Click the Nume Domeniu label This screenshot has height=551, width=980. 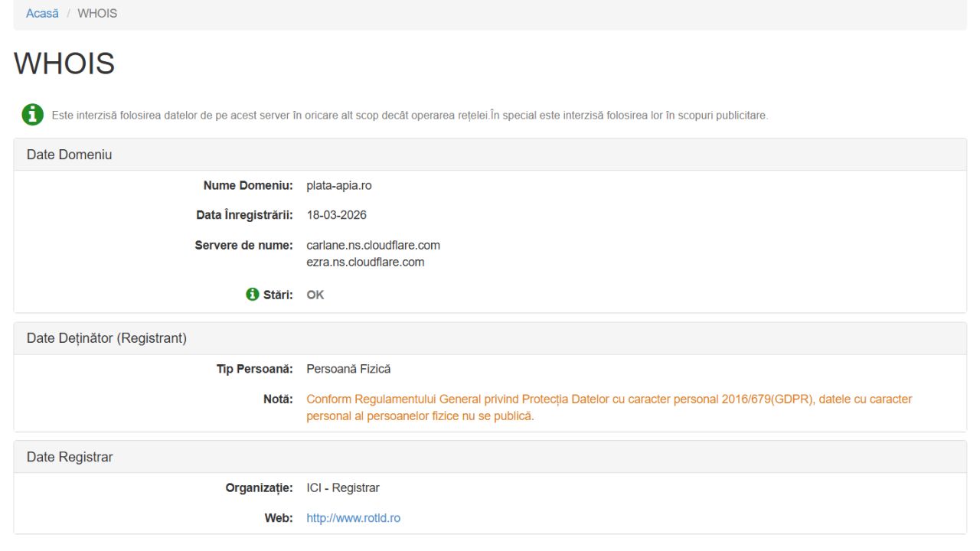click(248, 185)
